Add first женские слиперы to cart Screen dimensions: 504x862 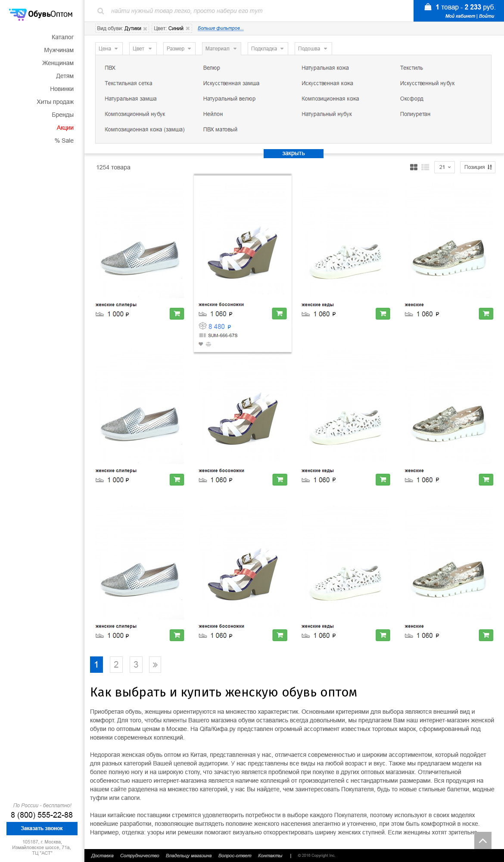tap(177, 314)
